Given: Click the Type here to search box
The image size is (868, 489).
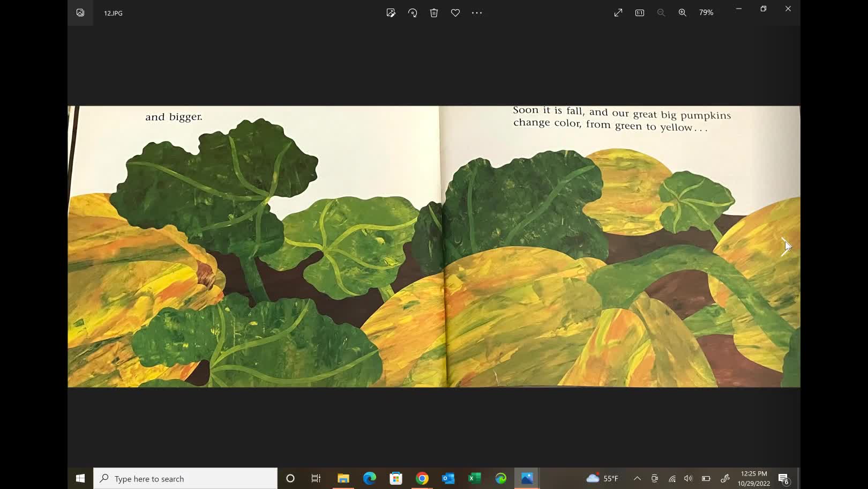Looking at the screenshot, I should click(x=185, y=478).
